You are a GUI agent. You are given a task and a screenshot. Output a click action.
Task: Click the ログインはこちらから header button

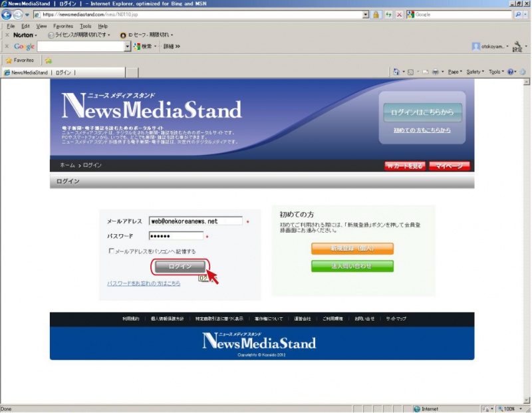coord(422,112)
